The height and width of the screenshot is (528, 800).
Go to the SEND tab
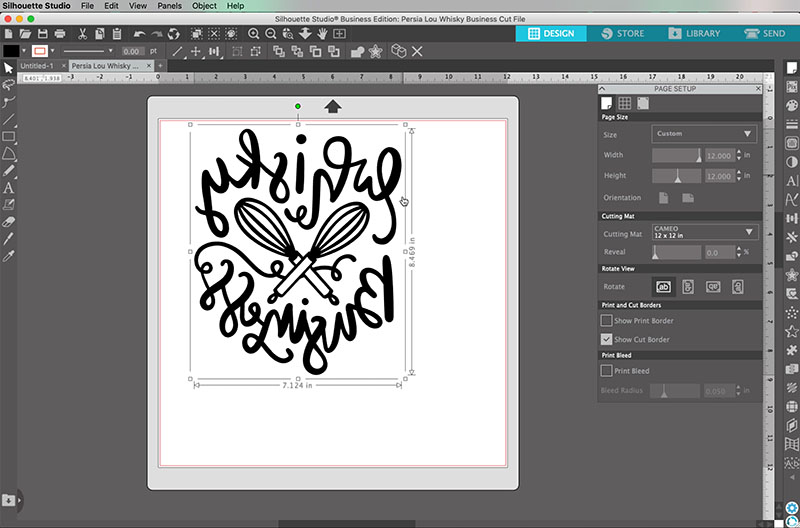(764, 34)
